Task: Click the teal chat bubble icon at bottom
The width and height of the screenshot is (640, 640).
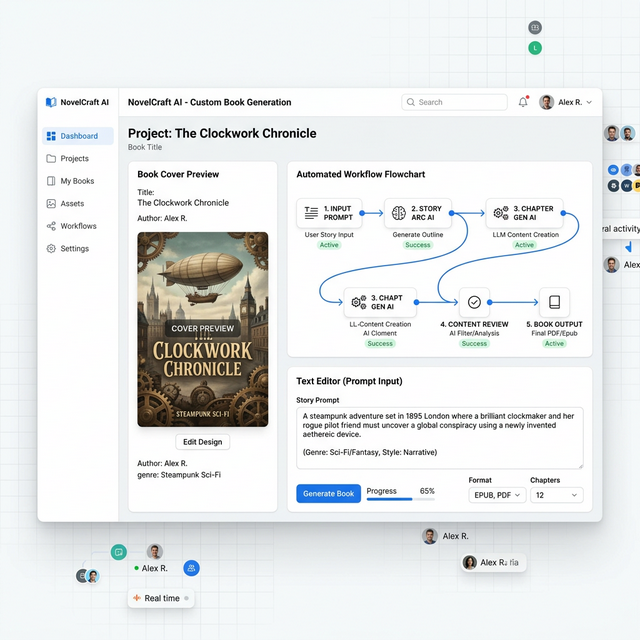Action: click(x=118, y=552)
